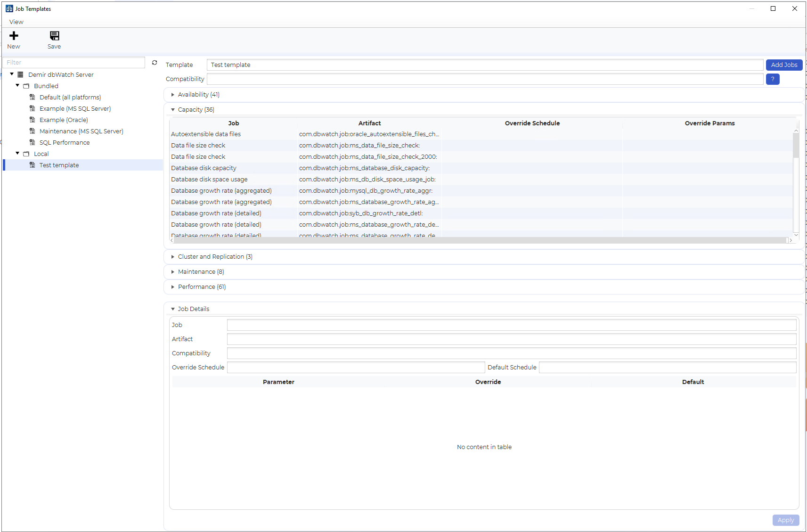This screenshot has height=532, width=807.
Task: Click horizontal scrollbar of Capacity table
Action: (x=480, y=240)
